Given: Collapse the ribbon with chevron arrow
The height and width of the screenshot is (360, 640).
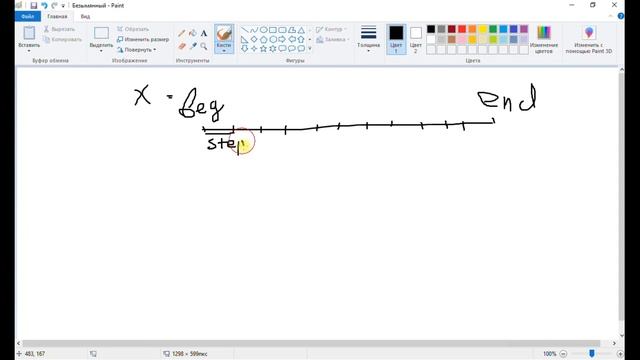Looking at the screenshot, I should click(x=611, y=16).
